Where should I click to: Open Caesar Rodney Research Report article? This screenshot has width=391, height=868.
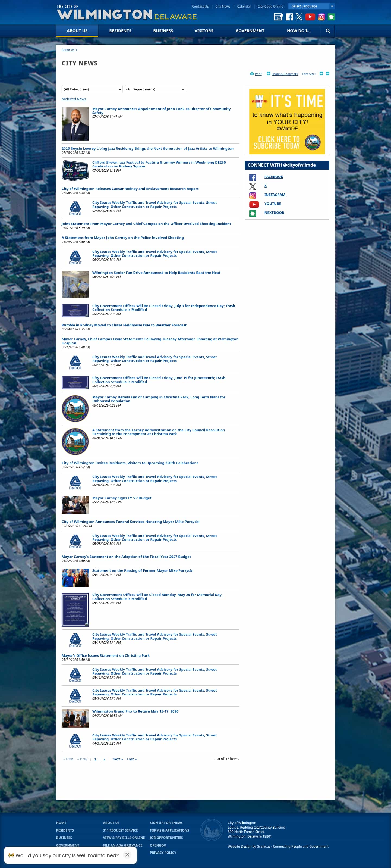[x=130, y=189]
